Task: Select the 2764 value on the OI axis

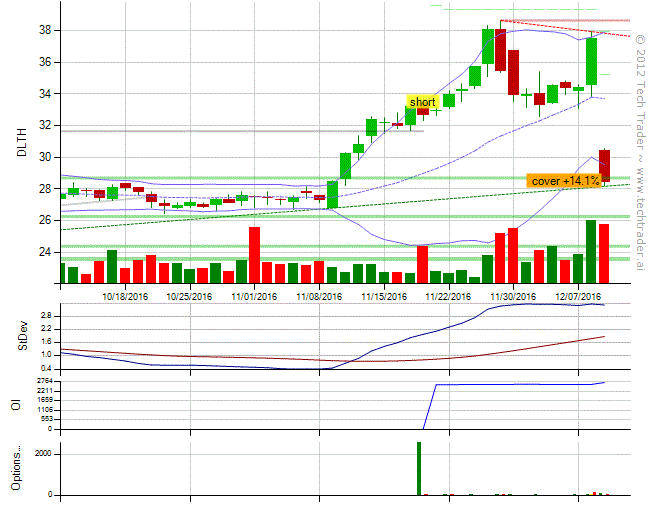Action: [46, 382]
